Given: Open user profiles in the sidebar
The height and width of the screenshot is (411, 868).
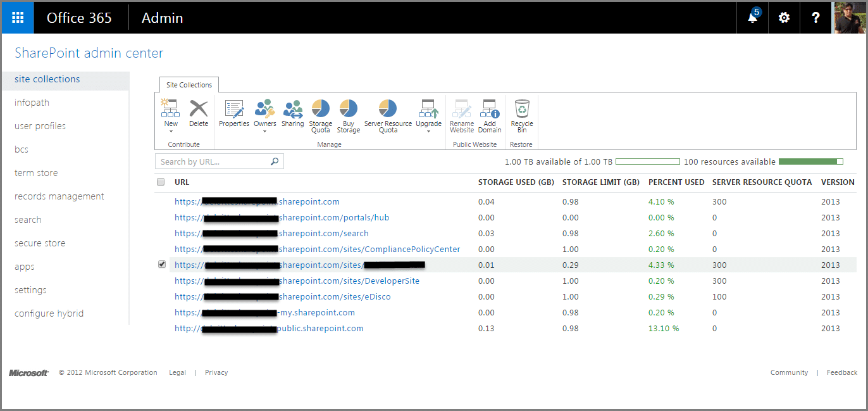Looking at the screenshot, I should click(40, 126).
